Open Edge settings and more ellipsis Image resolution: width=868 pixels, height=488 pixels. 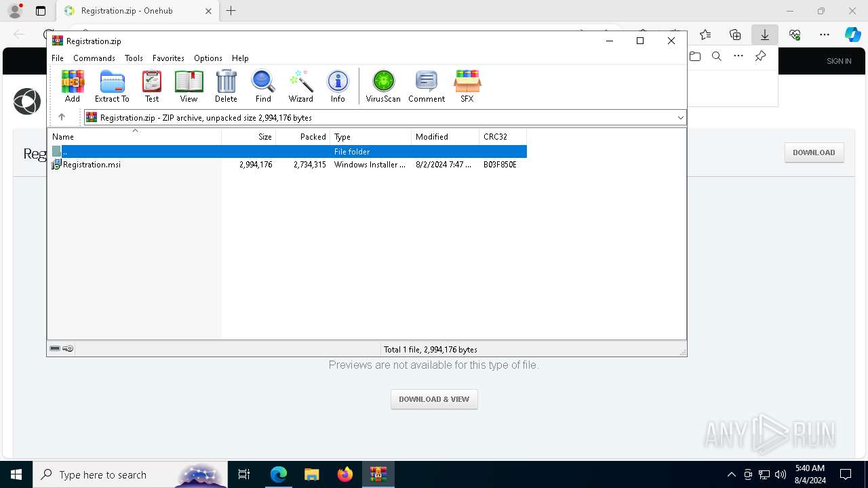(x=825, y=35)
